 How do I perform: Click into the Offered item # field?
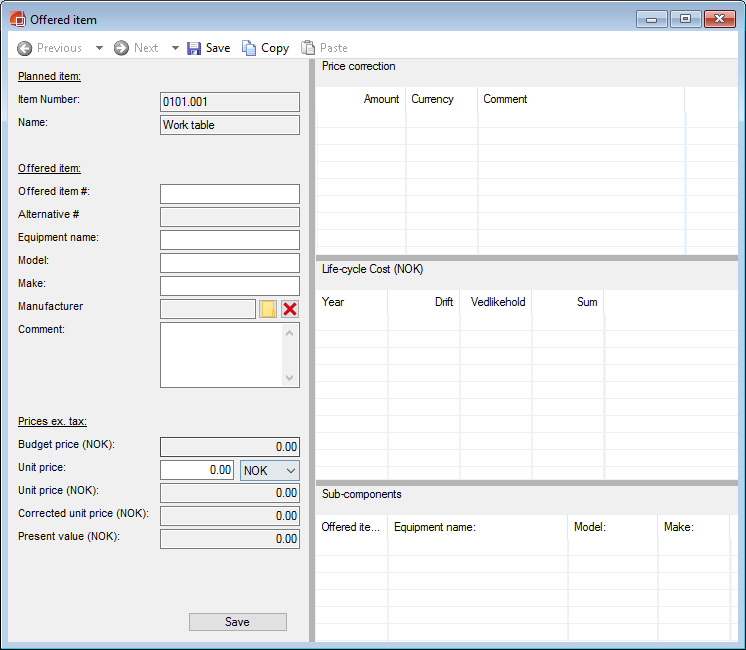click(x=229, y=194)
